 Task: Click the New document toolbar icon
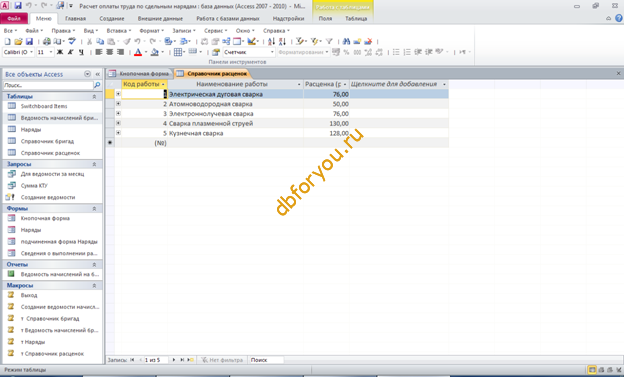[7, 41]
